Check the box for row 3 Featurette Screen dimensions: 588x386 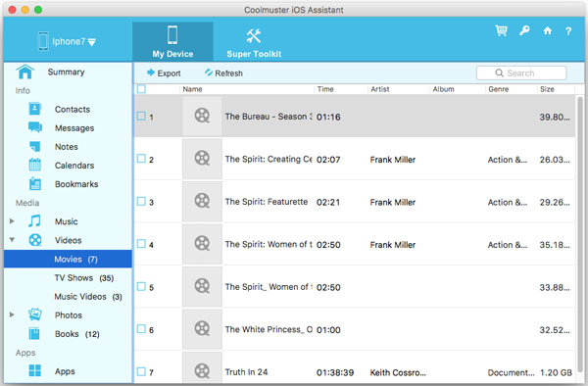(141, 201)
